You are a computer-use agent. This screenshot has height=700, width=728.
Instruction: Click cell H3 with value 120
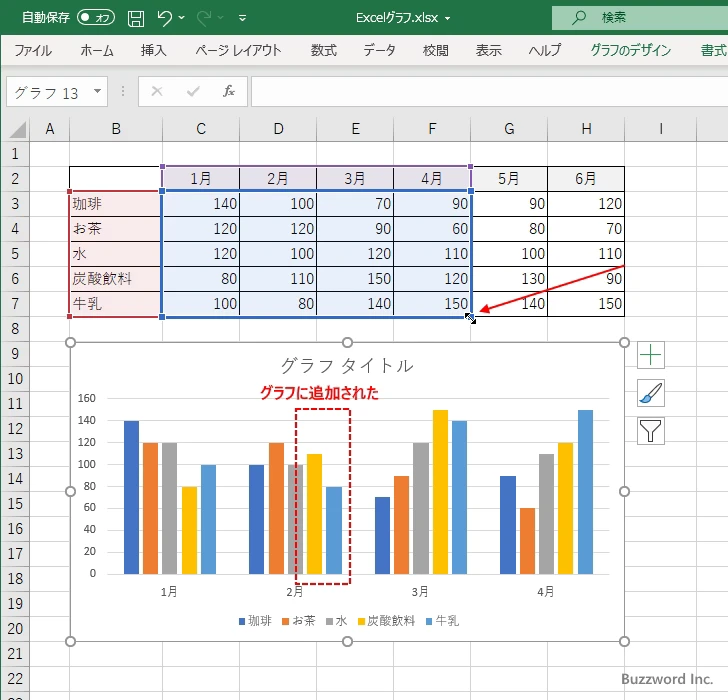point(586,203)
